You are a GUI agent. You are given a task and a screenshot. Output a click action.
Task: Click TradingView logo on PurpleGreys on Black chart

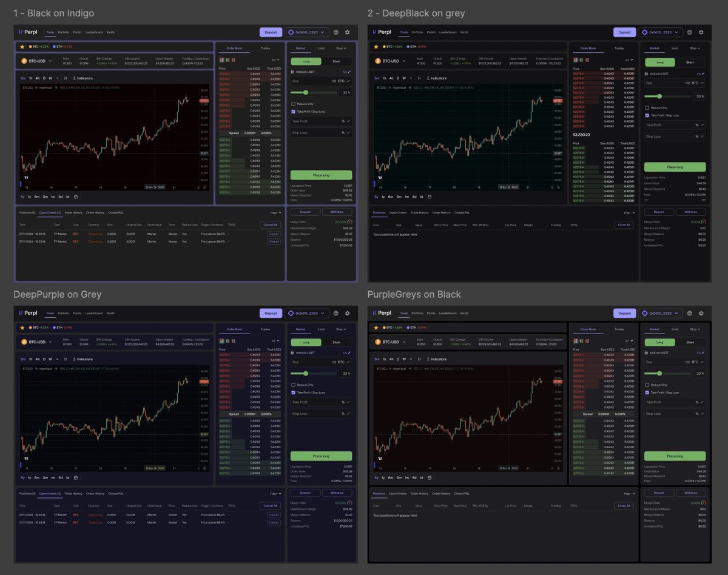coord(380,459)
